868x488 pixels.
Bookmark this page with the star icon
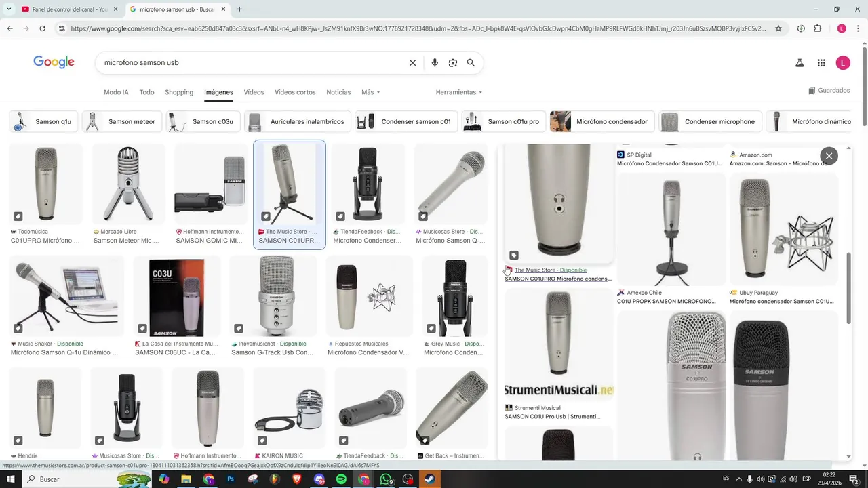click(778, 28)
